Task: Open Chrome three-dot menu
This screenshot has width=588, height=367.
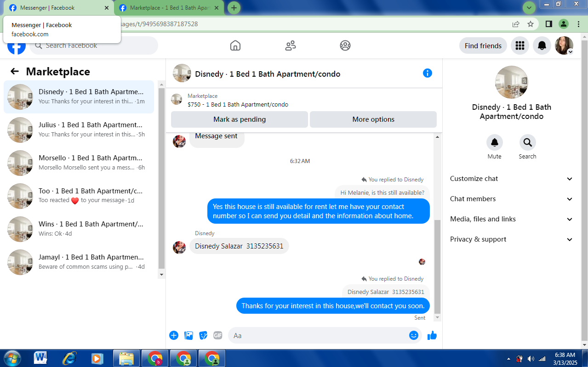Action: [x=578, y=24]
